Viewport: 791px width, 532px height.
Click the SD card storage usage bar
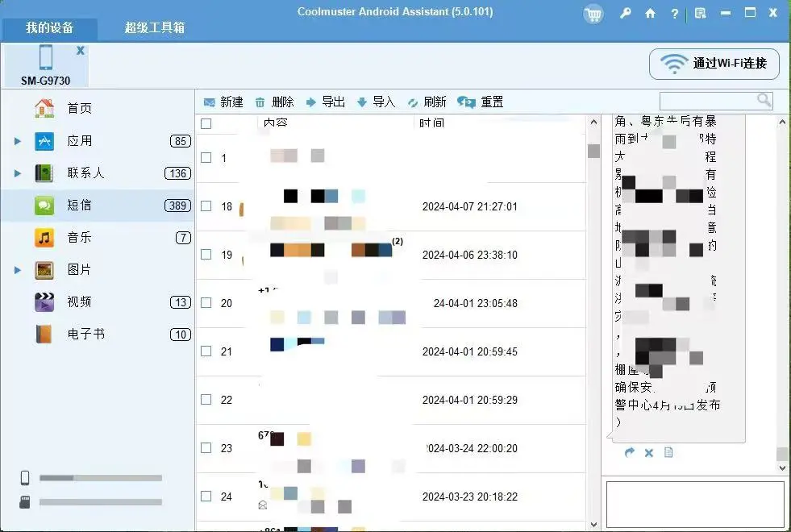point(101,501)
